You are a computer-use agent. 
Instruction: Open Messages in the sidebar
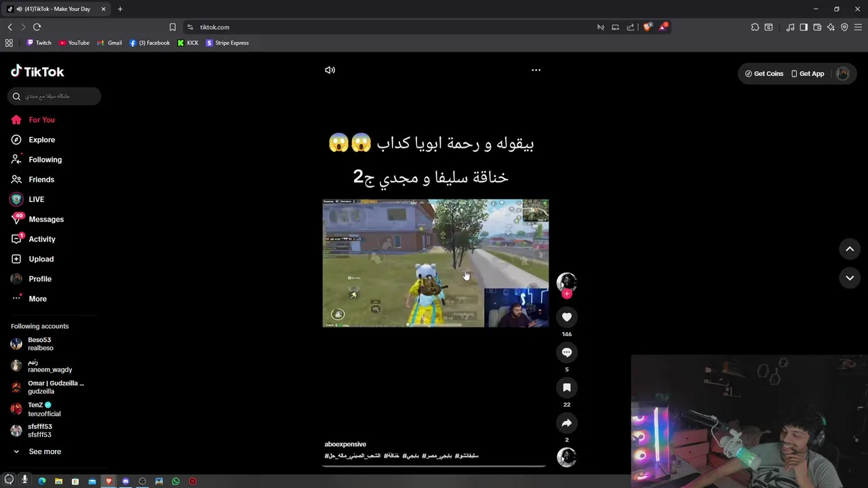[37, 219]
